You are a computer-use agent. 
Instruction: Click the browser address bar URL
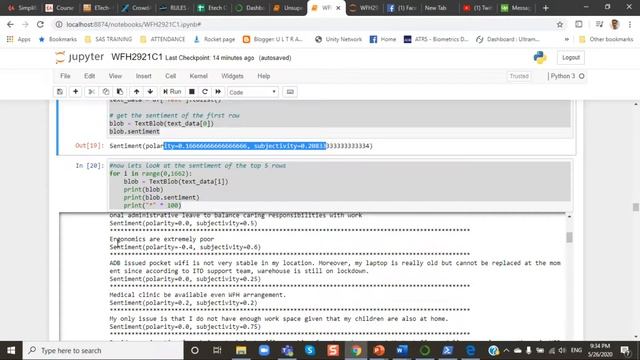click(x=134, y=24)
